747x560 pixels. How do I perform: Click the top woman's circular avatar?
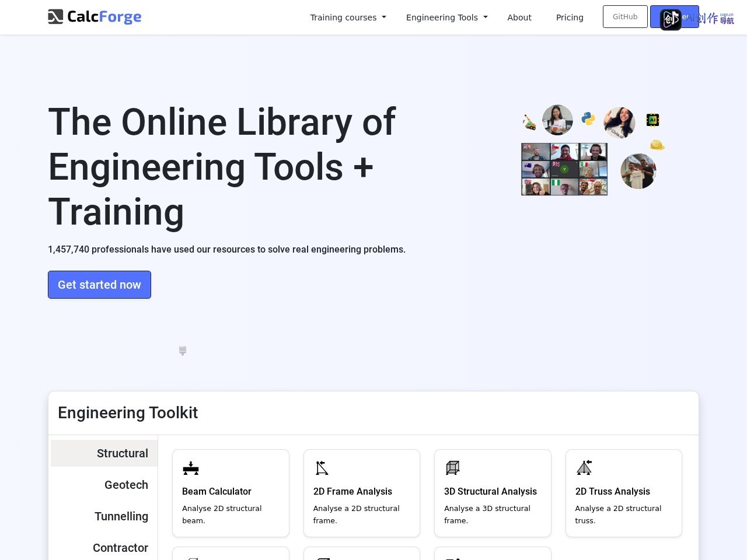coord(557,120)
